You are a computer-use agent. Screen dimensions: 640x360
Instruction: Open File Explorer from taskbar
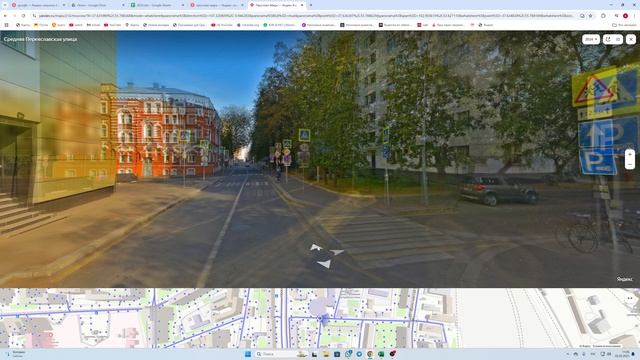pyautogui.click(x=326, y=354)
